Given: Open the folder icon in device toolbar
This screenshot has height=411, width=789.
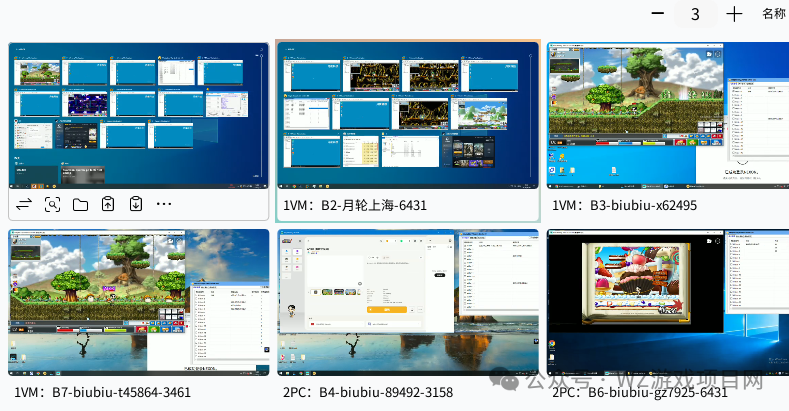Looking at the screenshot, I should click(x=80, y=204).
